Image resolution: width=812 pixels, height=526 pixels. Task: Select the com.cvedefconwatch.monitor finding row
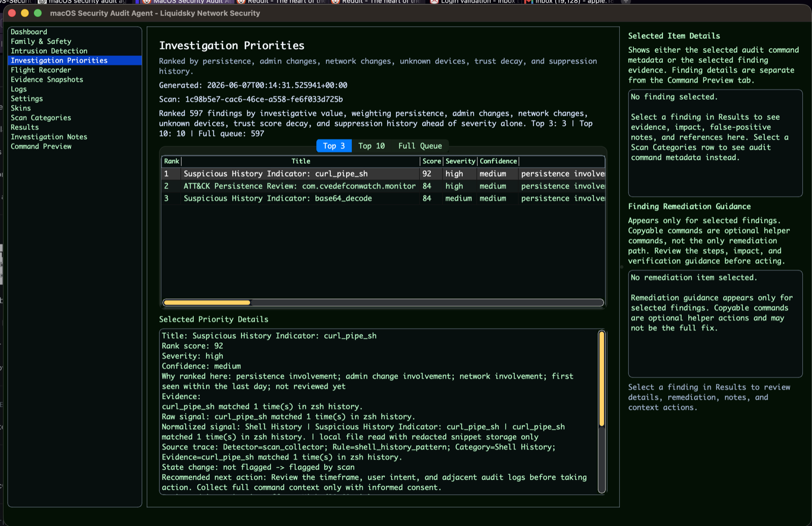coord(383,186)
